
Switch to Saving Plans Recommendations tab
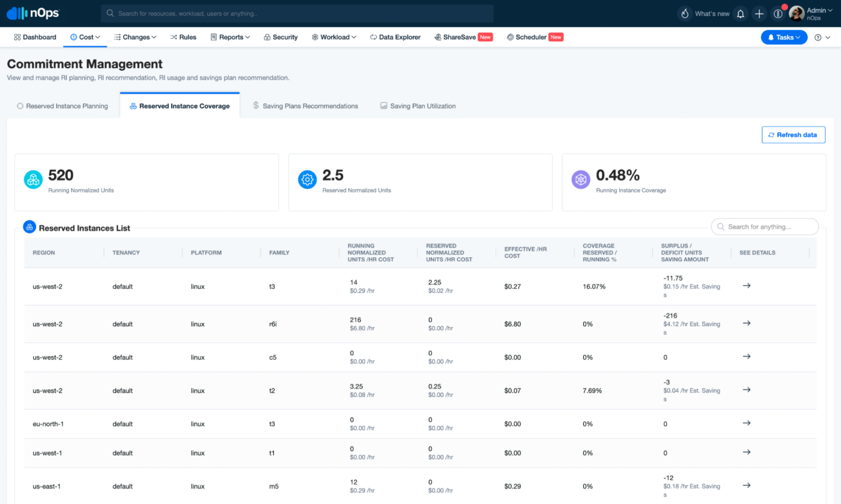point(305,106)
